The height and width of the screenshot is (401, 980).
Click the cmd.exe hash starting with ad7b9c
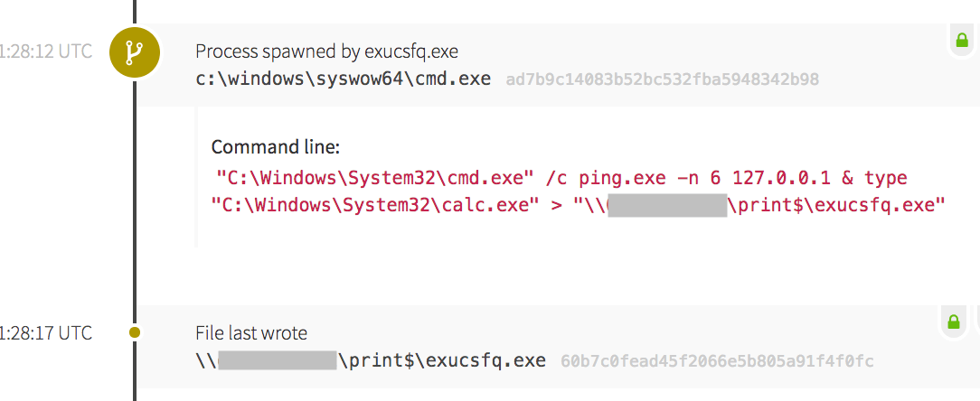click(x=663, y=79)
